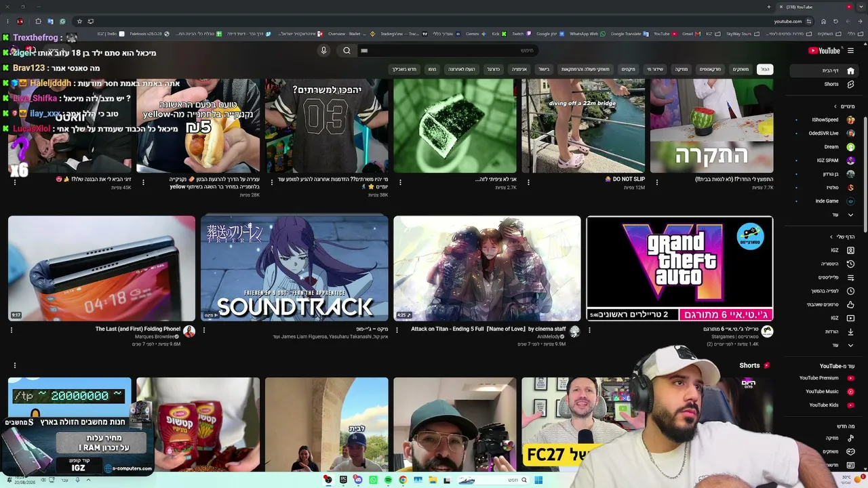Screen dimensions: 868x488
Task: Open the AniMelody channel name
Action: pyautogui.click(x=550, y=336)
